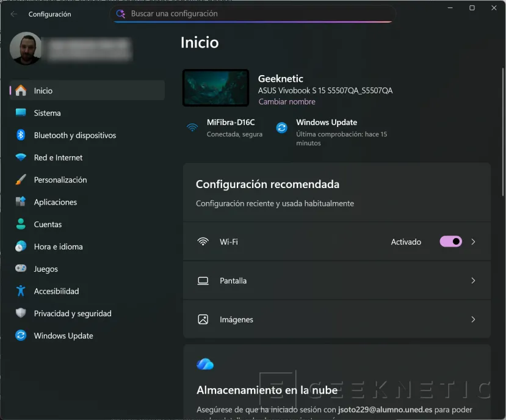Disable the Wi-Fi toggle

450,241
